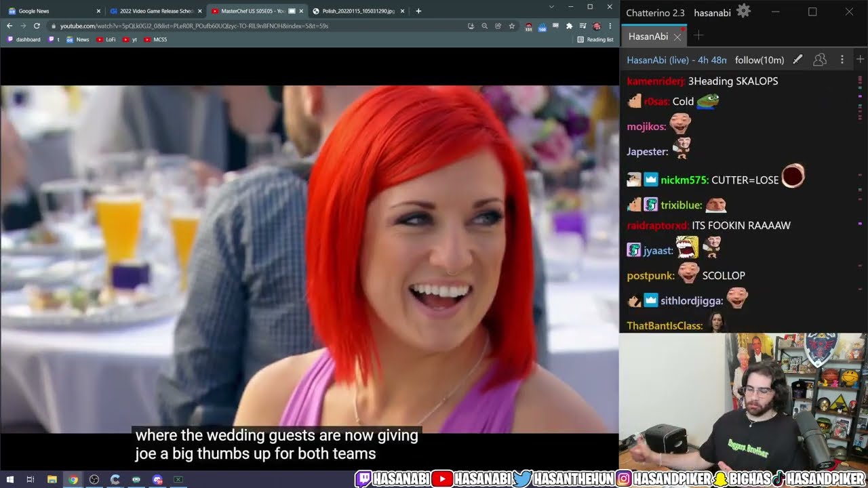Click the install app icon in address bar
The height and width of the screenshot is (488, 868).
471,26
